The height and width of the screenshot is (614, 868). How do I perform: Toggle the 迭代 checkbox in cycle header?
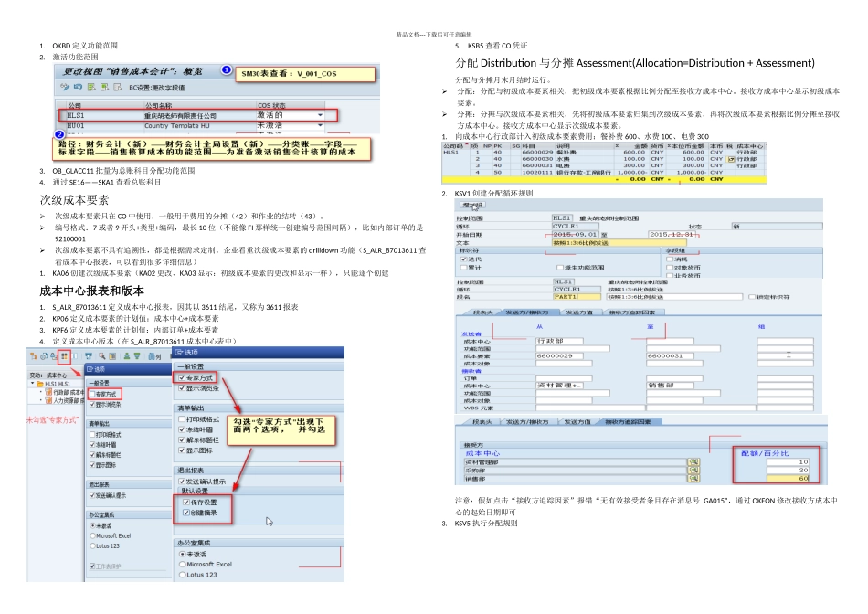463,259
